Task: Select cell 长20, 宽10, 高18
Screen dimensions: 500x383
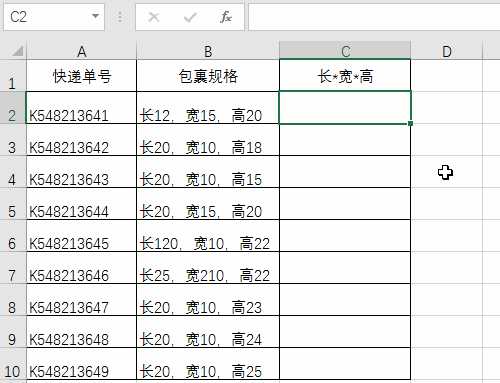Action: coord(208,140)
